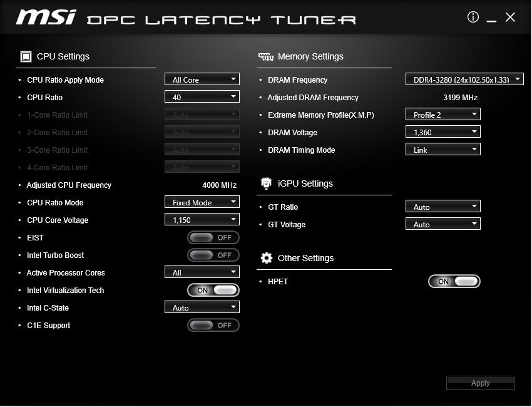Image resolution: width=532 pixels, height=407 pixels.
Task: Click the 3199 MHz adjusted DRAM value
Action: pos(461,98)
